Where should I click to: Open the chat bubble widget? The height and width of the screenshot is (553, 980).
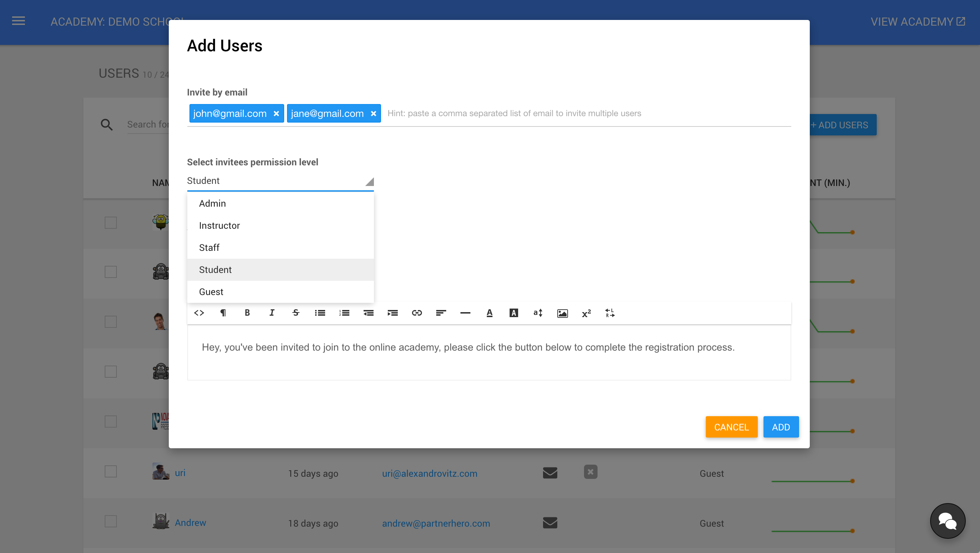(947, 521)
